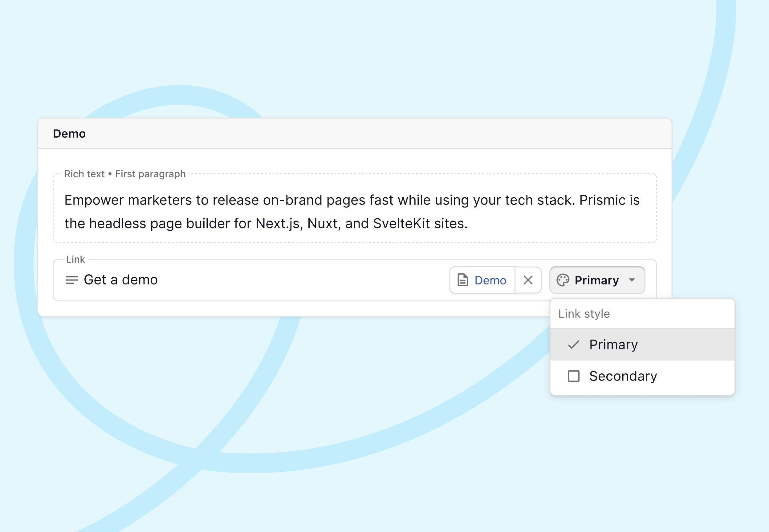Click the Get a demo link text field
The image size is (769, 532).
tap(121, 280)
